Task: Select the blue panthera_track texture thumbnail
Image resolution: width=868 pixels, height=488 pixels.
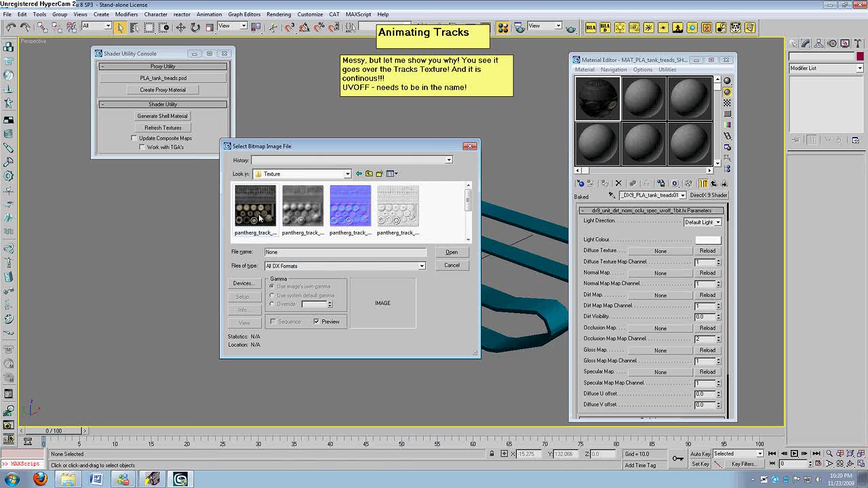Action: tap(350, 205)
